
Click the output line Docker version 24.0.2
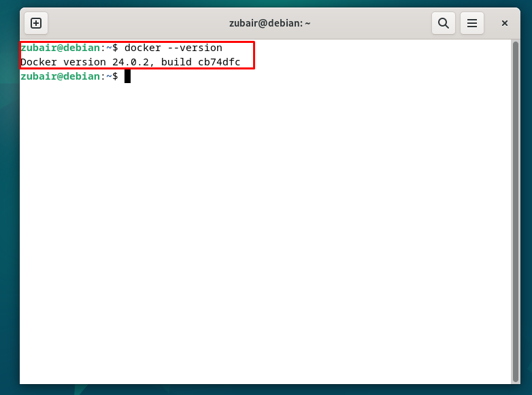coord(131,62)
